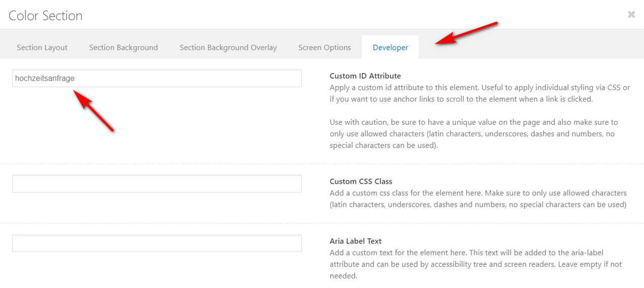Viewport: 644px width, 288px height.
Task: Click the Aria Label Text heading
Action: coord(356,241)
